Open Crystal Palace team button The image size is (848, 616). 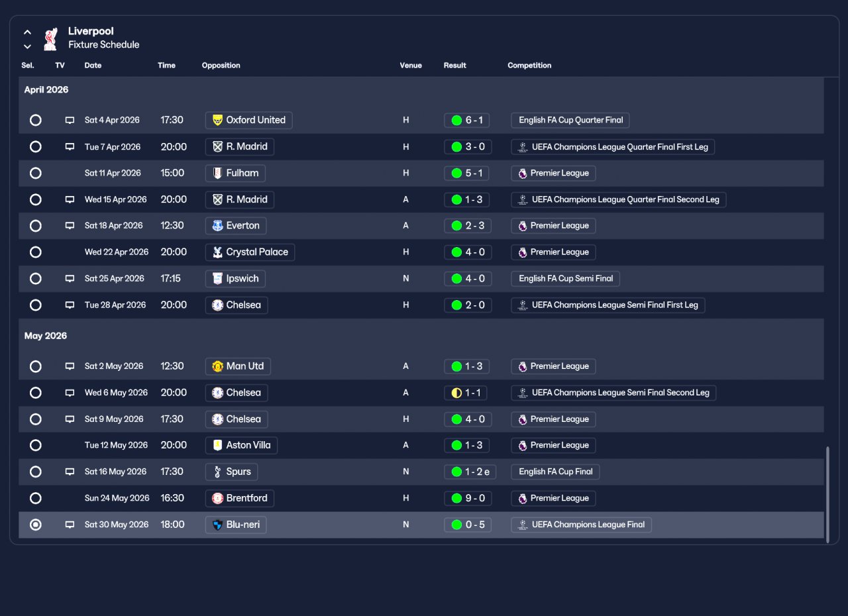pyautogui.click(x=250, y=252)
